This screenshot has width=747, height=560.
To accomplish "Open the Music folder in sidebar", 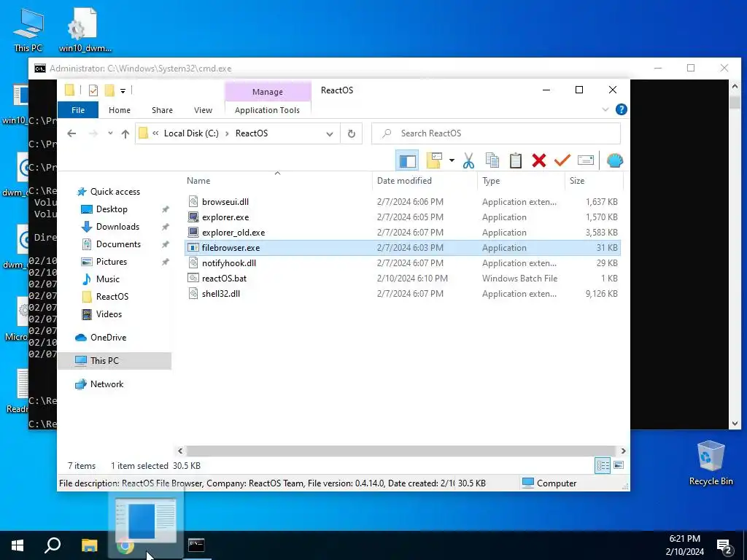I will coord(108,279).
